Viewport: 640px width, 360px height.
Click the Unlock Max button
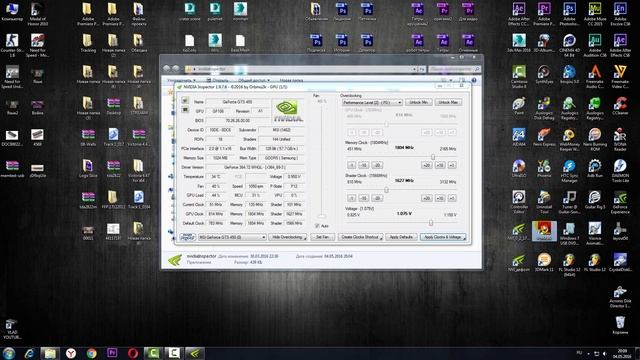coord(448,102)
